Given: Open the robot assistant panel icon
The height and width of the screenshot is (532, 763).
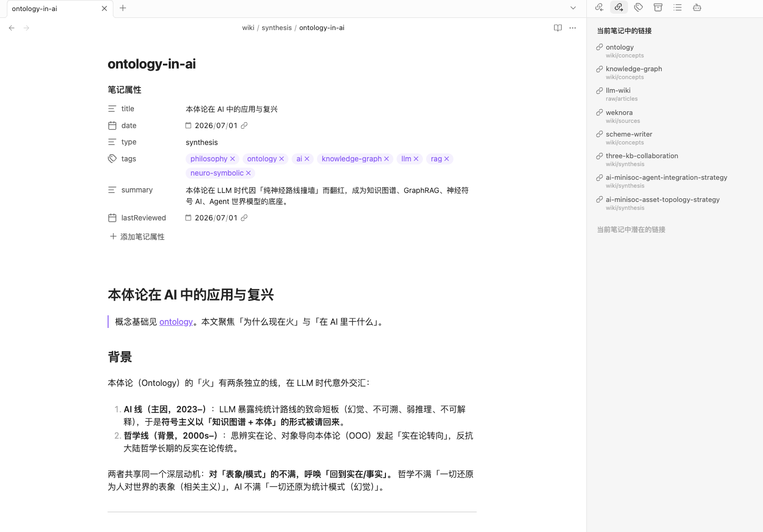Looking at the screenshot, I should pyautogui.click(x=697, y=7).
